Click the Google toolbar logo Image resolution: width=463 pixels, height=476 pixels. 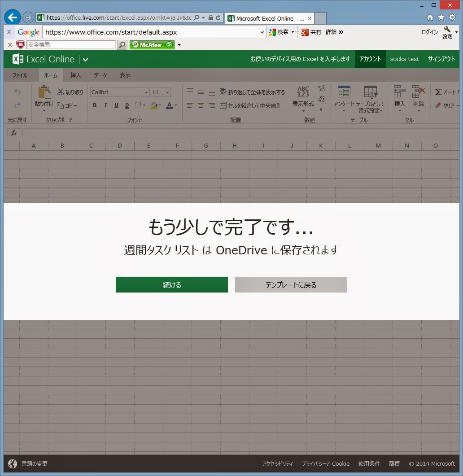click(x=29, y=32)
